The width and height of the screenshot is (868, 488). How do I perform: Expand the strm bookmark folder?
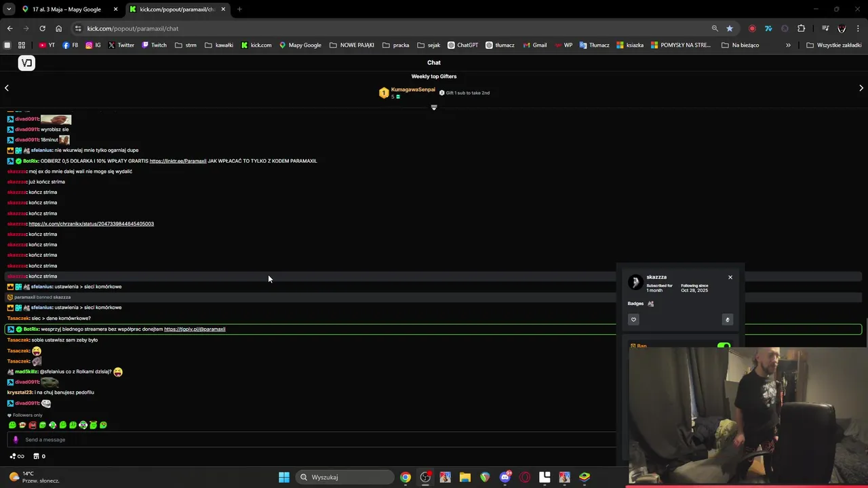[186, 45]
